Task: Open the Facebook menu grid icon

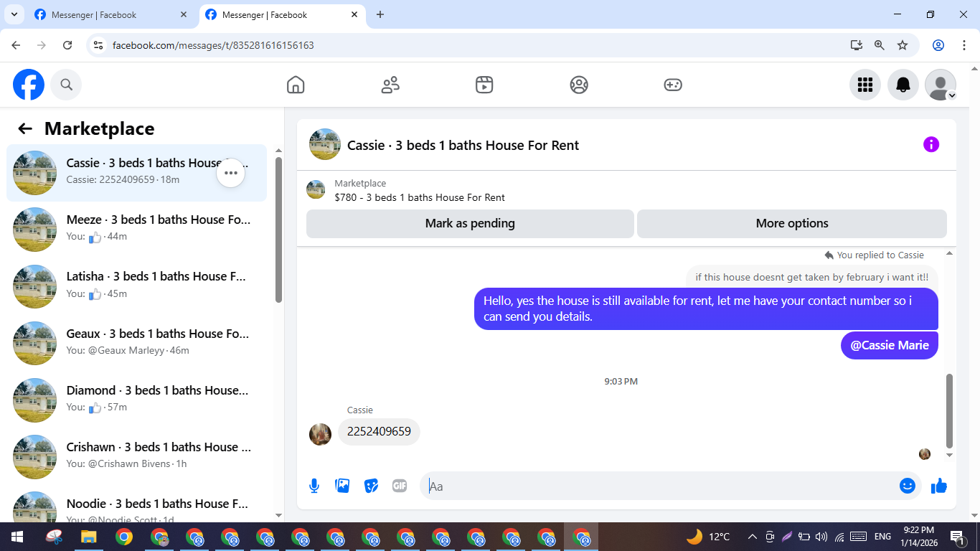Action: pos(865,85)
